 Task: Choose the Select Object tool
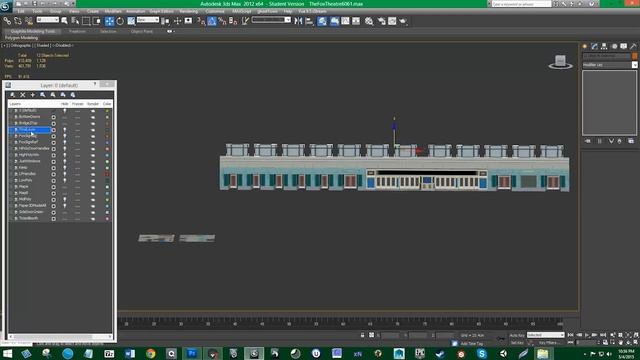point(64,21)
